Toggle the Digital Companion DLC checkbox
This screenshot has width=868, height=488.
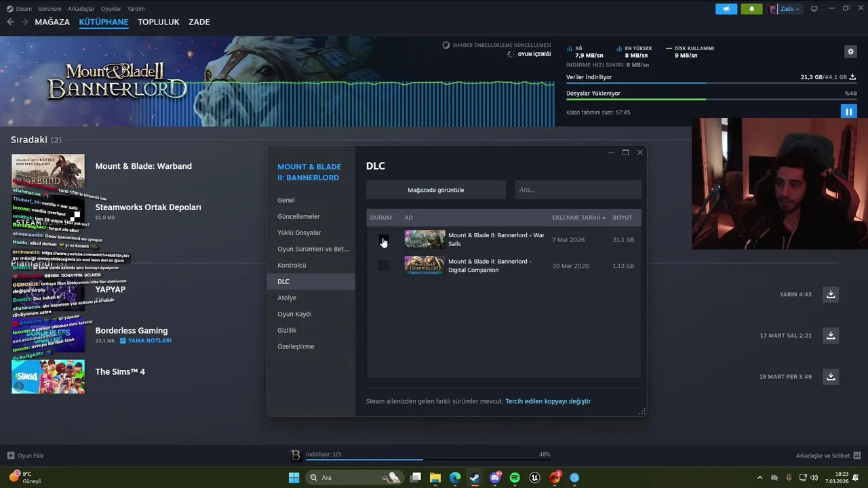384,266
